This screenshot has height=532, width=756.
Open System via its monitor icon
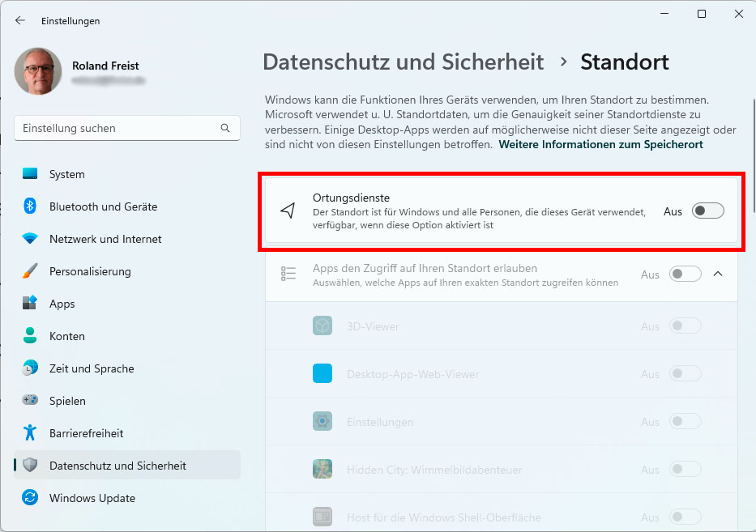click(x=30, y=174)
